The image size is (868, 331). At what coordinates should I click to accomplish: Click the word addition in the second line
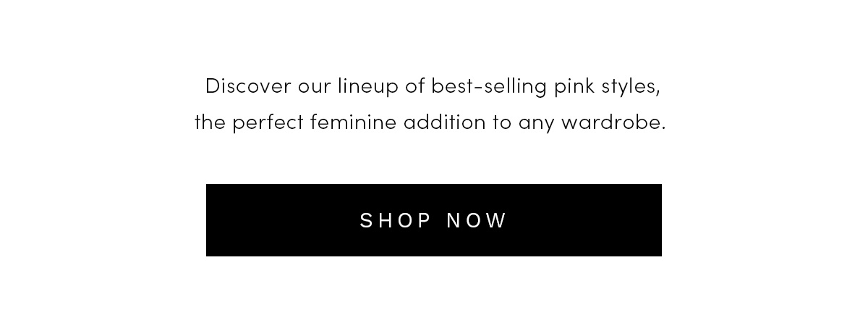[445, 122]
